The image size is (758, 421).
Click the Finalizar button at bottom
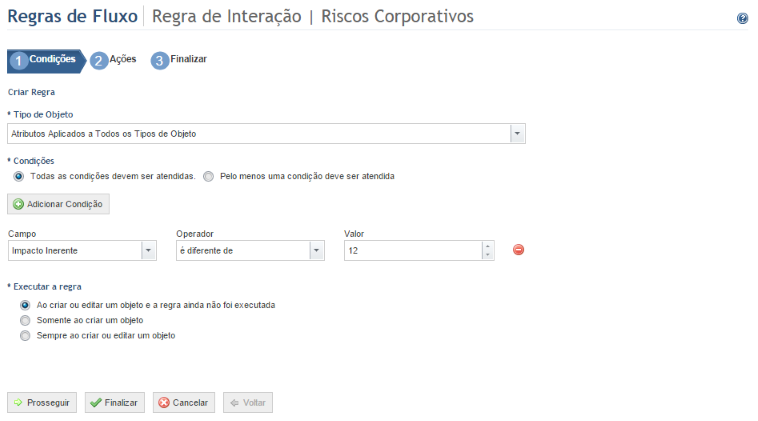(x=115, y=403)
